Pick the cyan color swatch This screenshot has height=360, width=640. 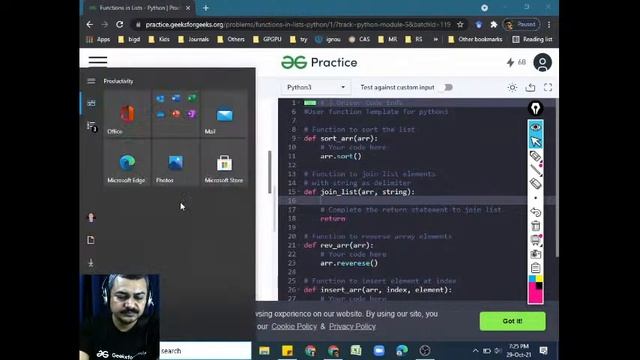tap(532, 279)
